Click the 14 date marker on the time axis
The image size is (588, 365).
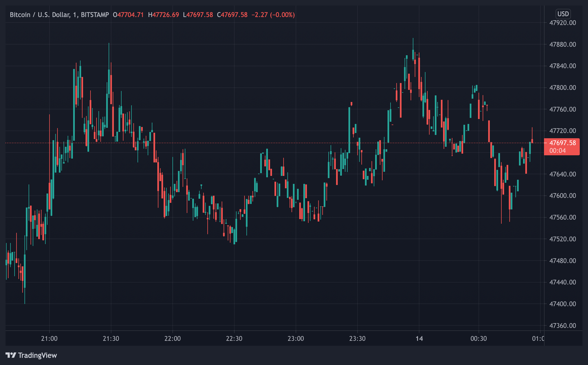(419, 338)
